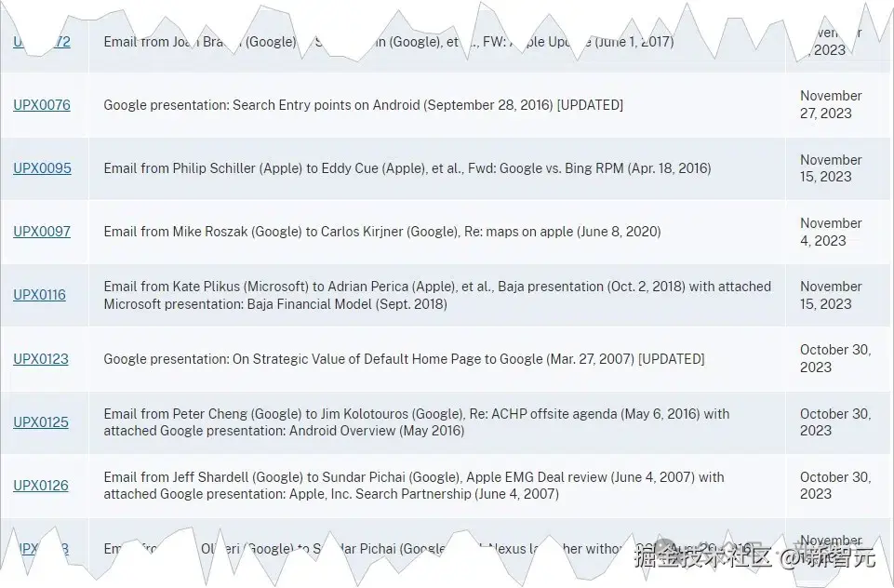Click the date cell in the UPX0095 row
Screen dimensions: 894x588
[831, 168]
